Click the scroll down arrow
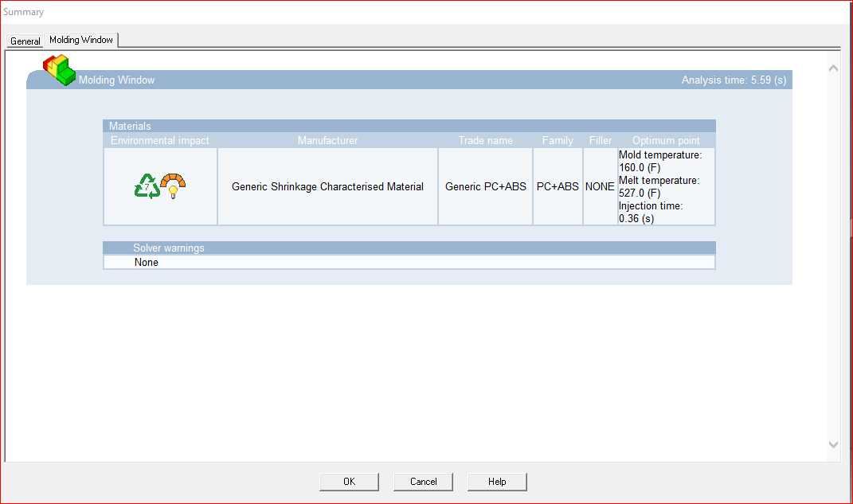This screenshot has width=853, height=504. 833,445
